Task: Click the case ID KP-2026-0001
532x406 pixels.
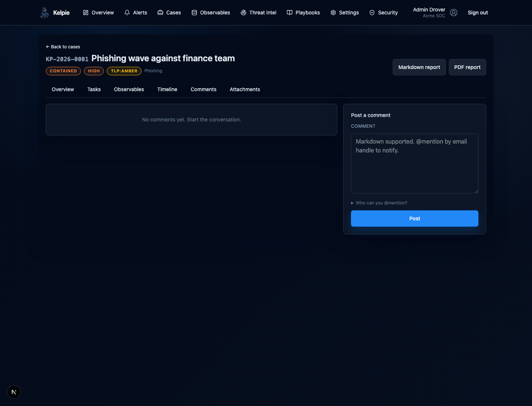Action: 67,59
